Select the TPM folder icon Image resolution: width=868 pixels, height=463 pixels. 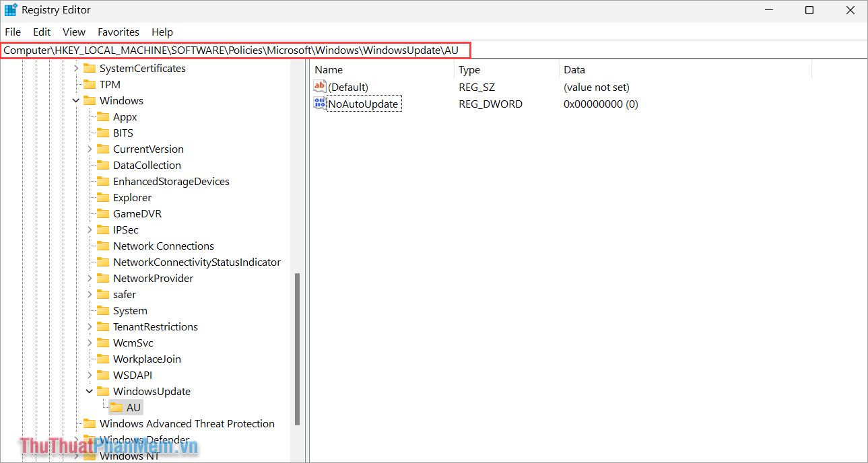point(90,84)
